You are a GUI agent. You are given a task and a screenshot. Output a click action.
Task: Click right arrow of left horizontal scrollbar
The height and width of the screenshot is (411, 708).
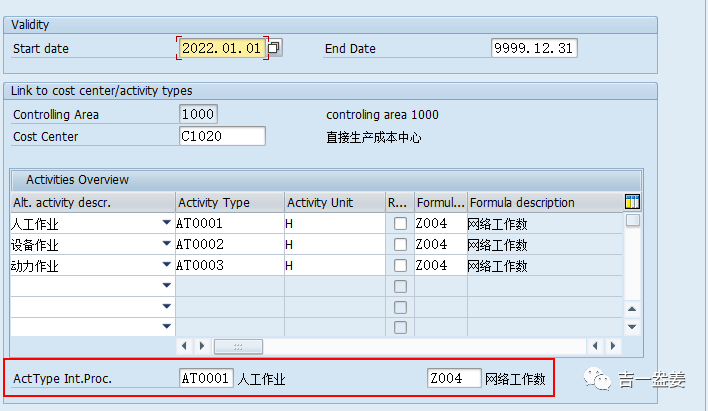coord(202,346)
